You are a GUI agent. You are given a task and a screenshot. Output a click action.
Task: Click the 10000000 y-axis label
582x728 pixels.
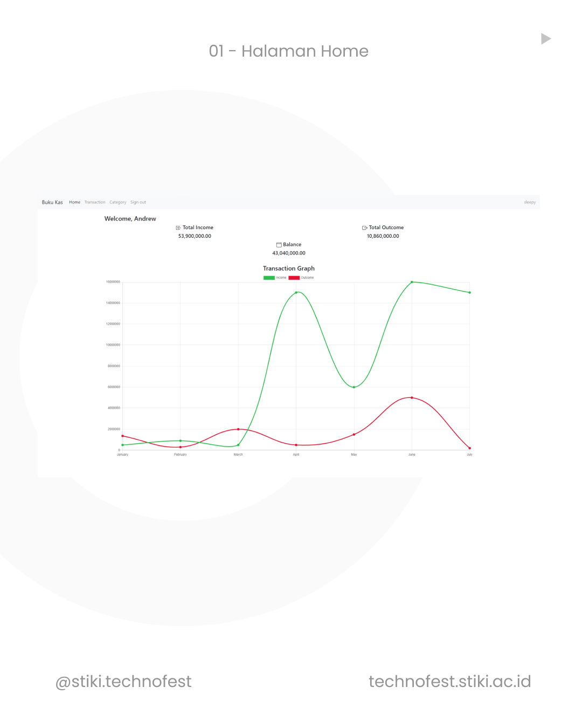[113, 345]
